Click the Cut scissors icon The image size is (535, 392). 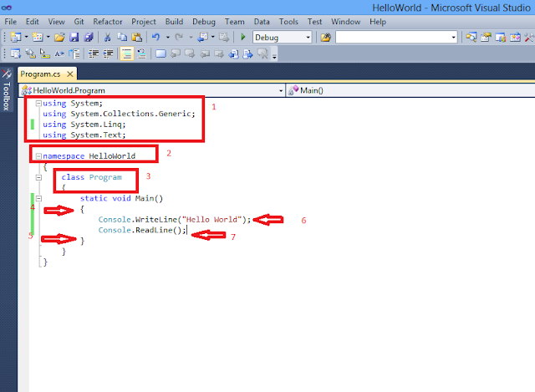tap(108, 37)
